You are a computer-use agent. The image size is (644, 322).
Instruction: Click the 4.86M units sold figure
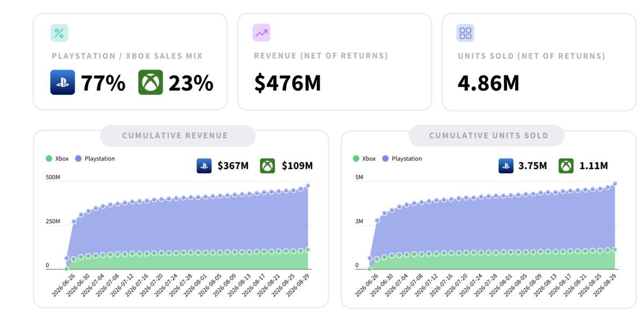click(488, 83)
